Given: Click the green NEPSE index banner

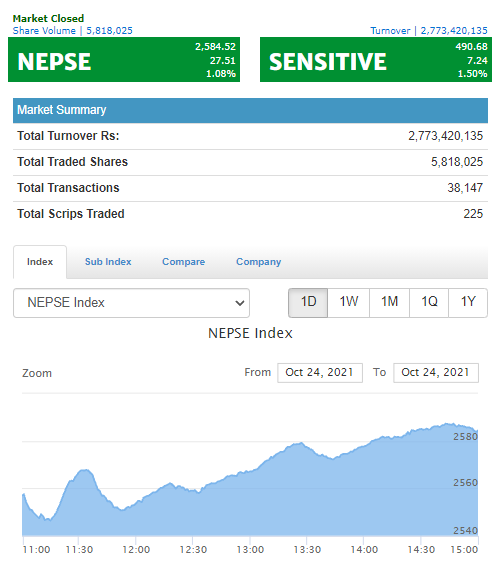Looking at the screenshot, I should [x=124, y=60].
